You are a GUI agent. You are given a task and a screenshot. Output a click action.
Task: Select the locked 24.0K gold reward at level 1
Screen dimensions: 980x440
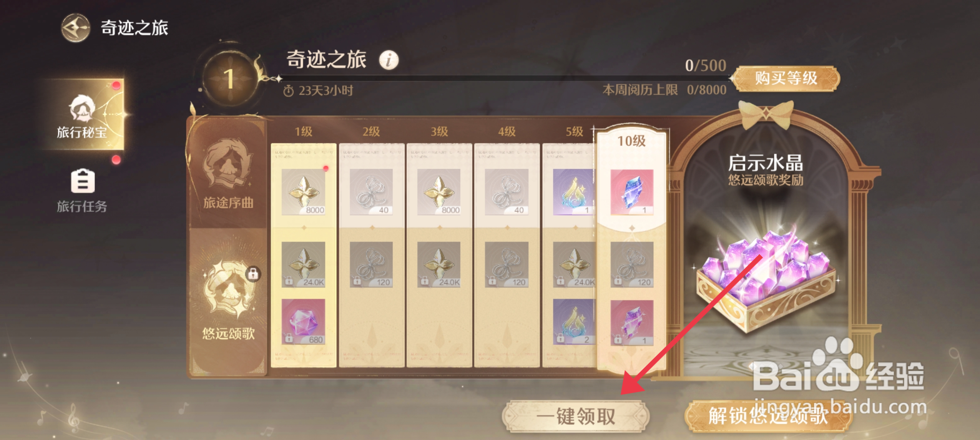pos(304,264)
